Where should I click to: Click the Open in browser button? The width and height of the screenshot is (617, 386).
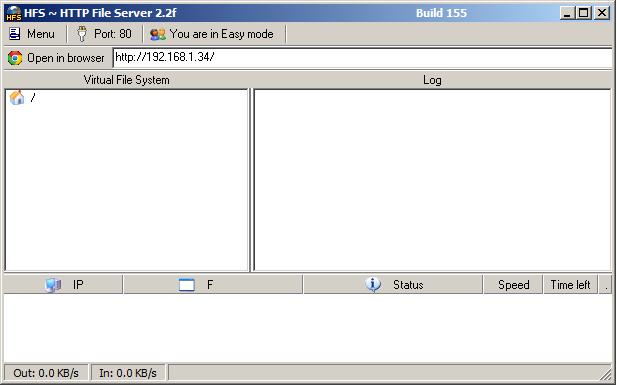coord(56,58)
